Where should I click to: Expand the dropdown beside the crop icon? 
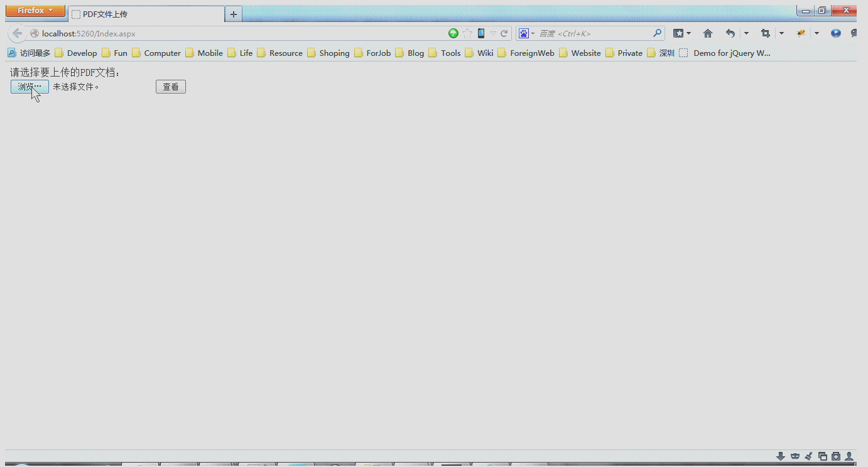click(781, 33)
